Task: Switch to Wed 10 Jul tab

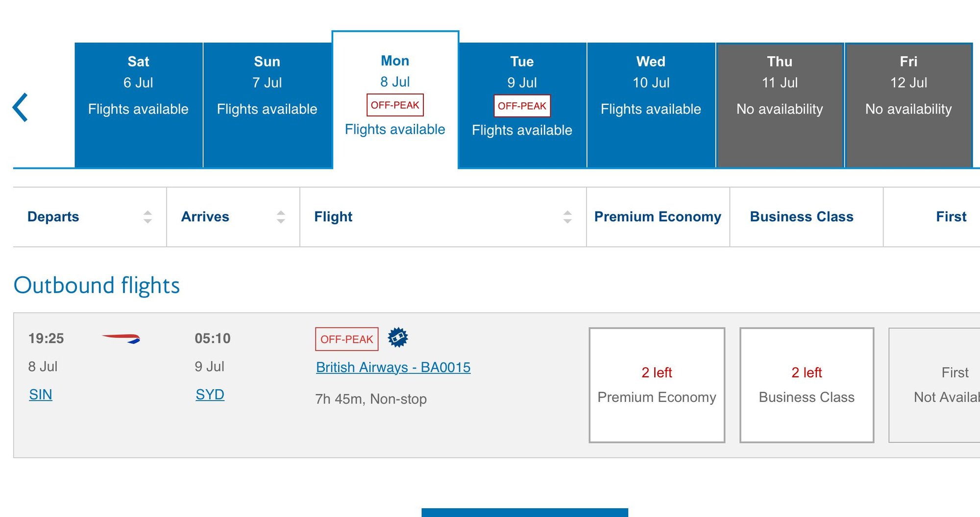Action: (651, 105)
